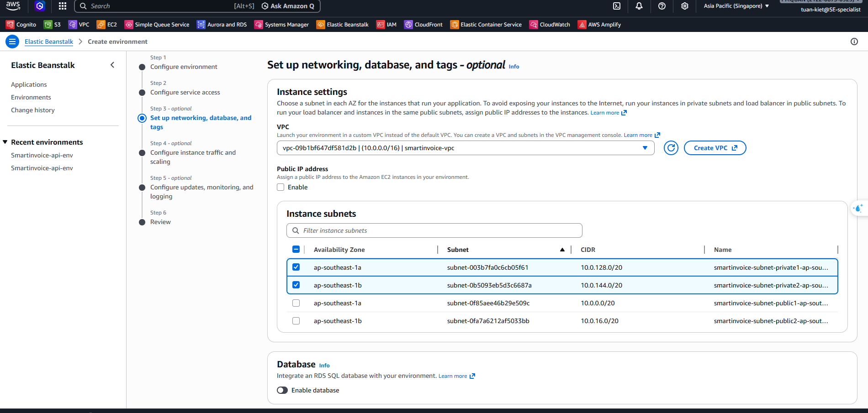Uncheck the private1 subnet 10.0.128.0/20 row
Screen dimensions: 868x413
296,267
